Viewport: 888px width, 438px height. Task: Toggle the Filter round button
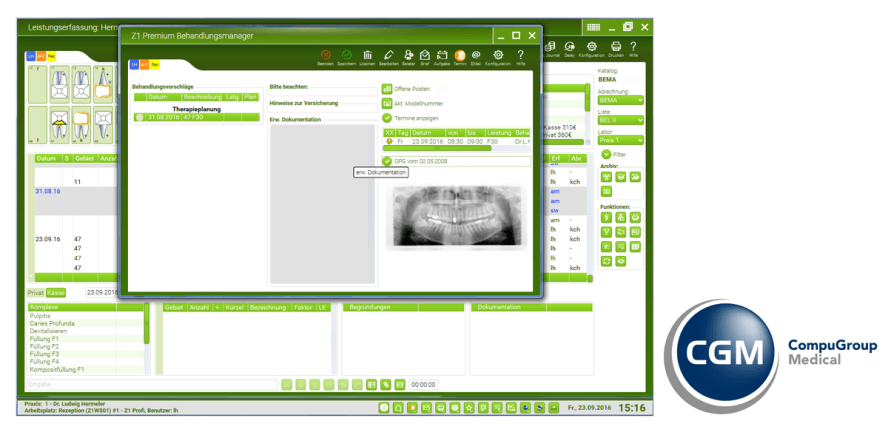(x=606, y=154)
